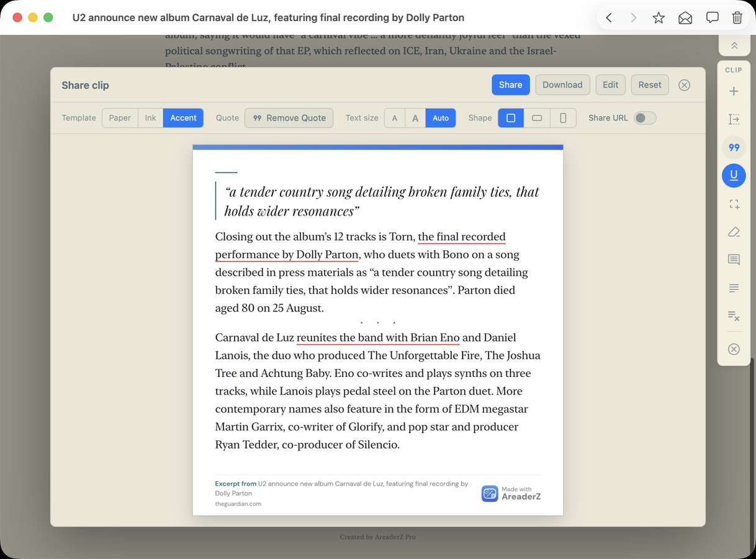Viewport: 756px width, 559px height.
Task: Click the 'Made with AreaderZ' label
Action: point(521,493)
